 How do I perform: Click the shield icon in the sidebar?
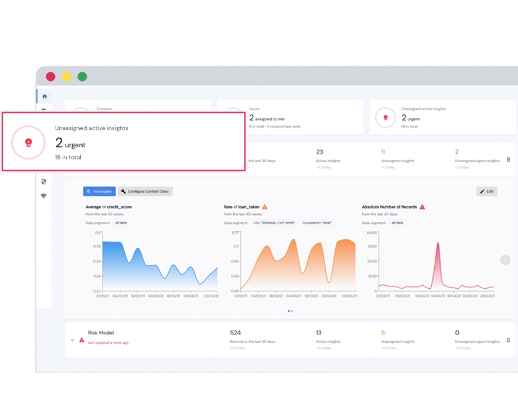tap(43, 182)
